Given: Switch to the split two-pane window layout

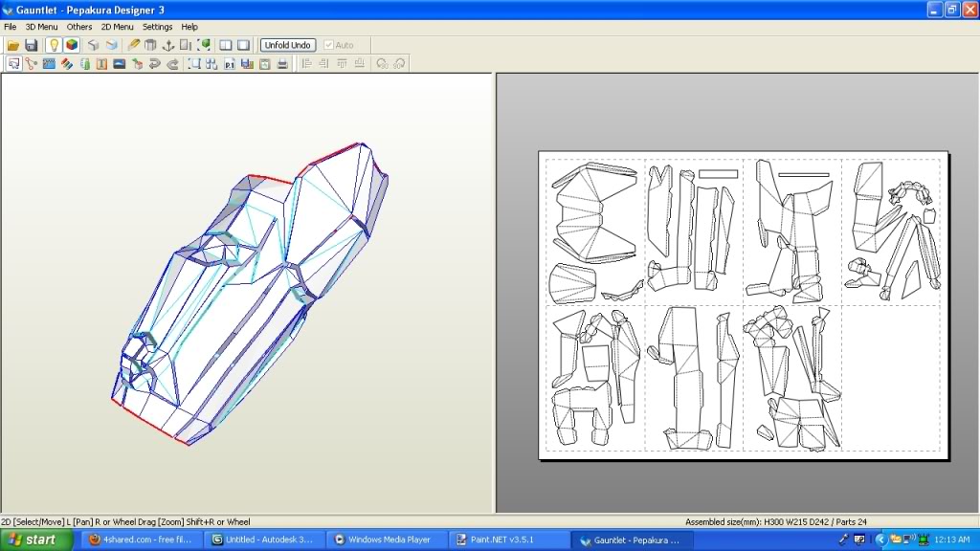Looking at the screenshot, I should click(x=226, y=45).
